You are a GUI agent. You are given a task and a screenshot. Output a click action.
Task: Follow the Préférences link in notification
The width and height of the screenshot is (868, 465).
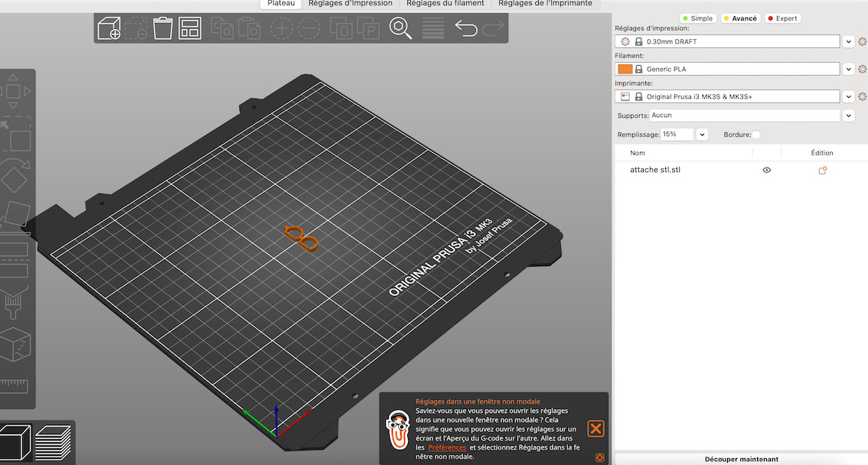(447, 447)
